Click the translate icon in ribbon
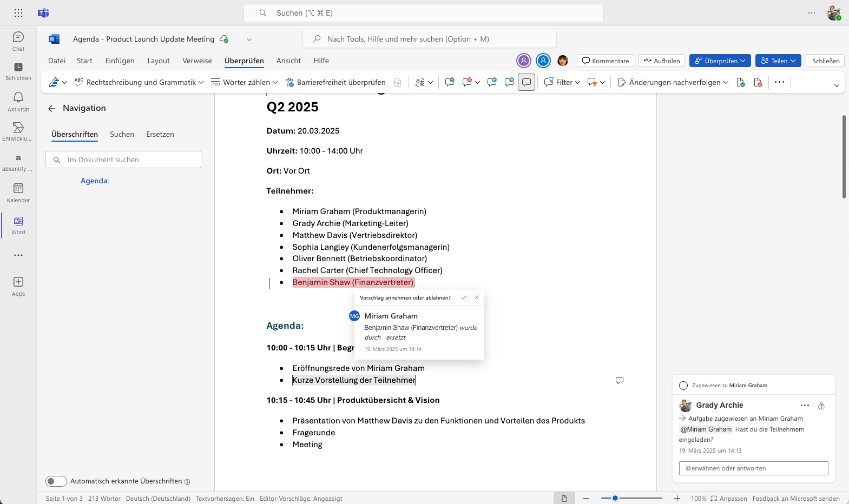 [420, 82]
